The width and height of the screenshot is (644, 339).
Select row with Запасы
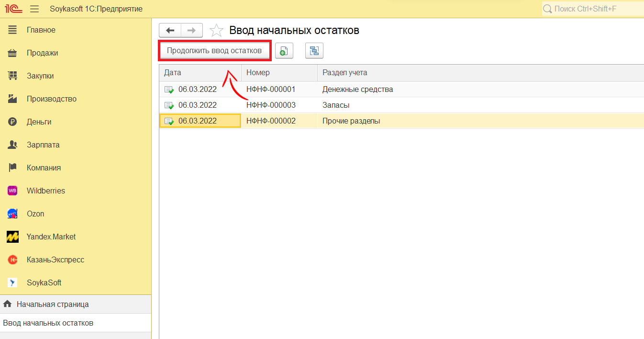click(x=401, y=105)
